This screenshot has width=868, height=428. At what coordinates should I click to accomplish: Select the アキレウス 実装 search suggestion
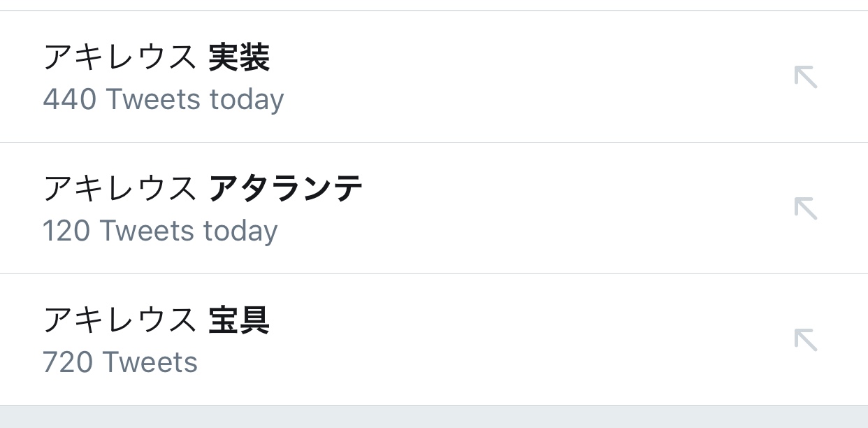click(x=157, y=59)
